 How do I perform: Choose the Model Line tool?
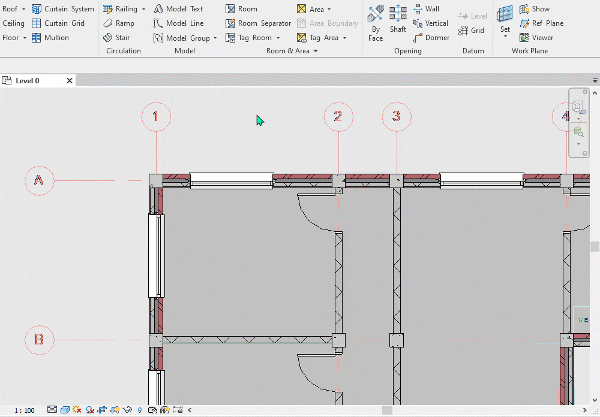click(178, 23)
